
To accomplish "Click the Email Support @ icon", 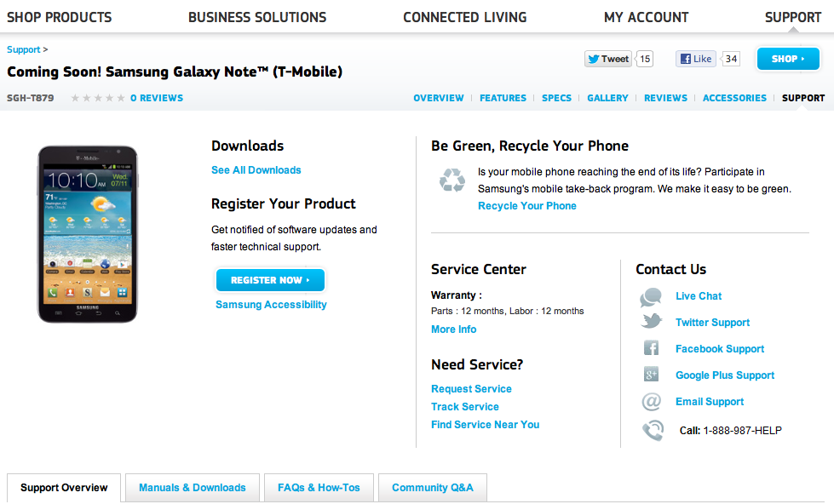I will click(652, 401).
